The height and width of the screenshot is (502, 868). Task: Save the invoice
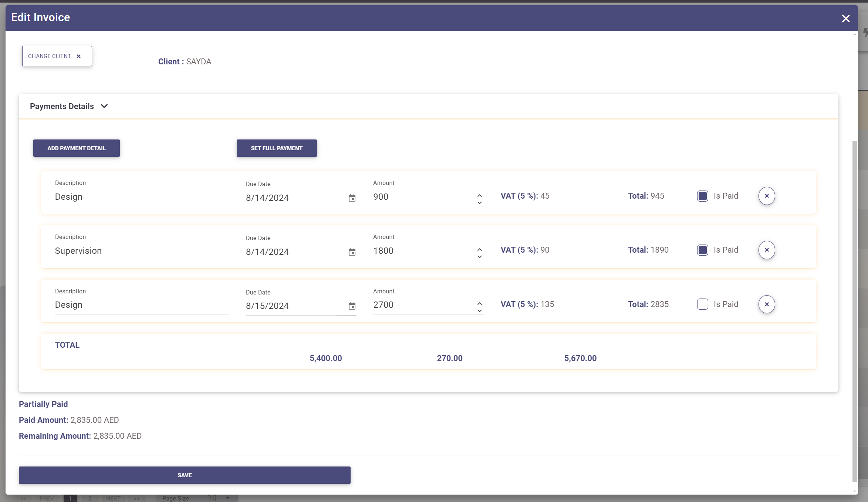[x=184, y=475]
